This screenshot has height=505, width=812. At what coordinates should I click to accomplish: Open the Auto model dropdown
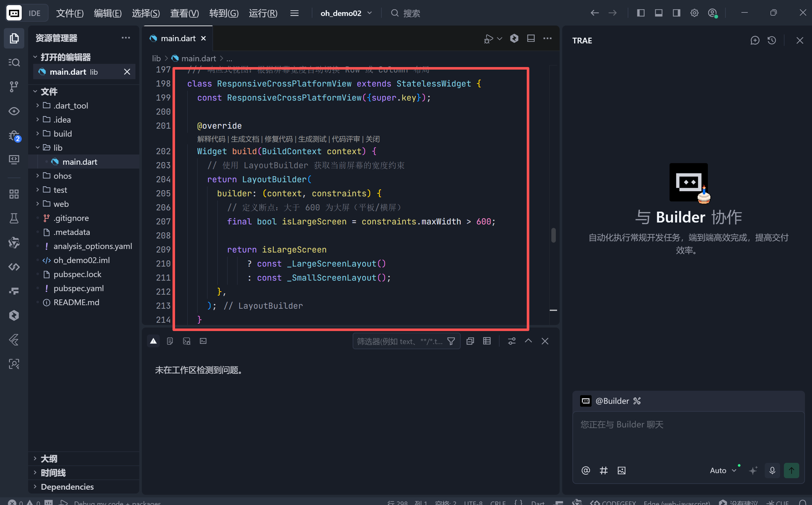(x=723, y=470)
